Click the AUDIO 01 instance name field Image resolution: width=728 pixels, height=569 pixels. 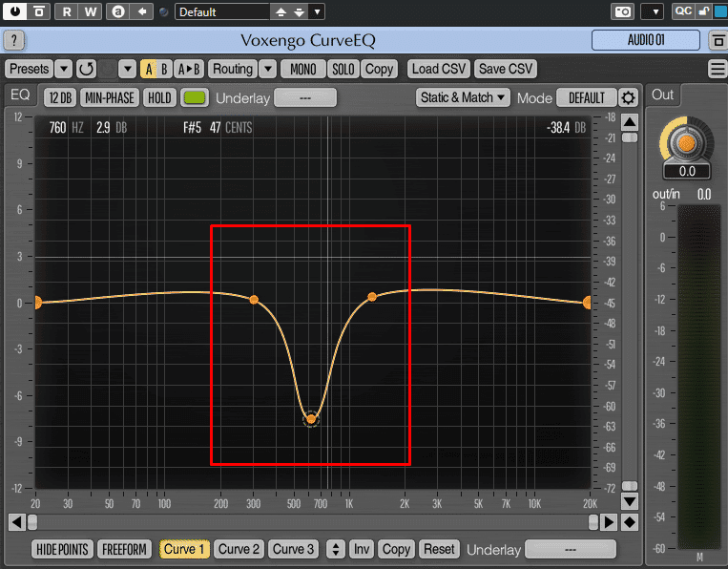(646, 40)
